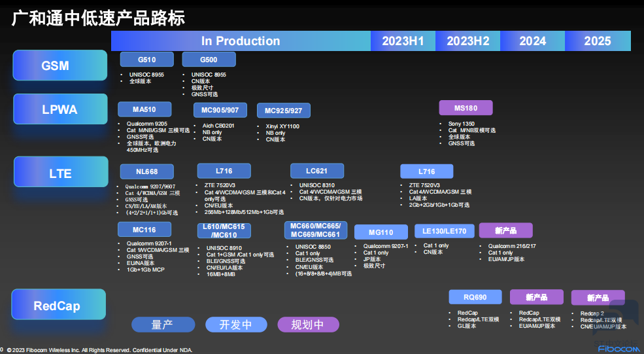Click the 2Gb+2Gb/1Gb+1Gb可选 bullet

[439, 205]
